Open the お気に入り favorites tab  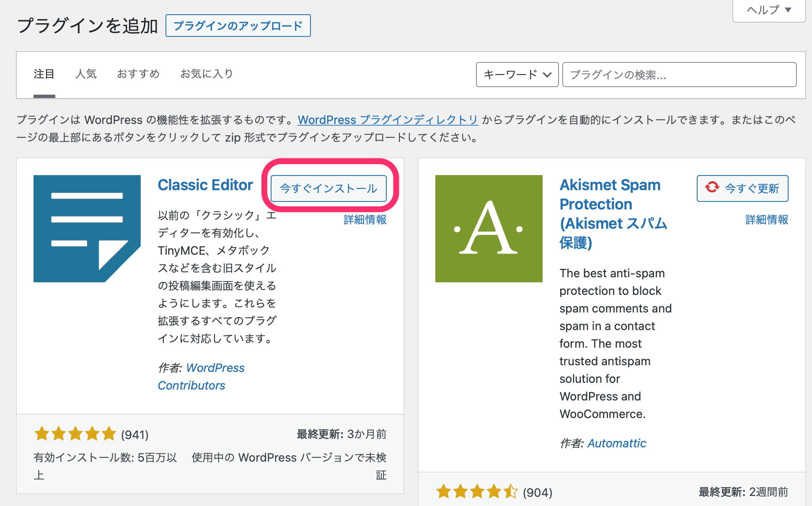click(207, 74)
